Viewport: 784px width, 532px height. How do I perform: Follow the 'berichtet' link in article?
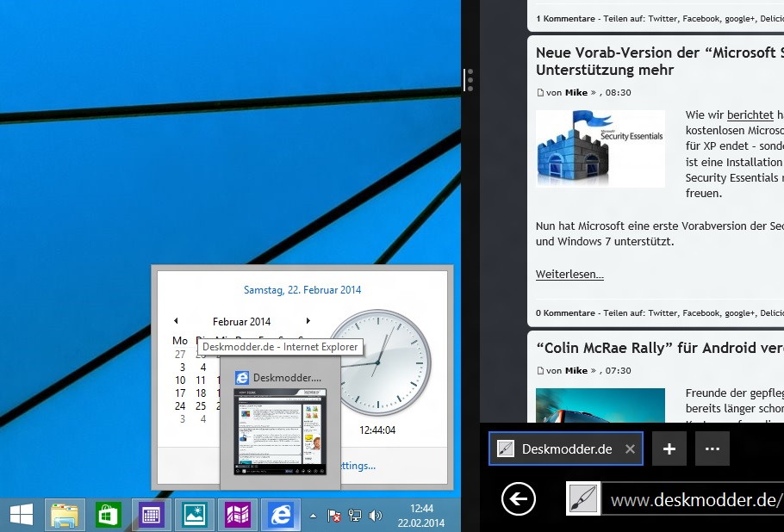(750, 114)
